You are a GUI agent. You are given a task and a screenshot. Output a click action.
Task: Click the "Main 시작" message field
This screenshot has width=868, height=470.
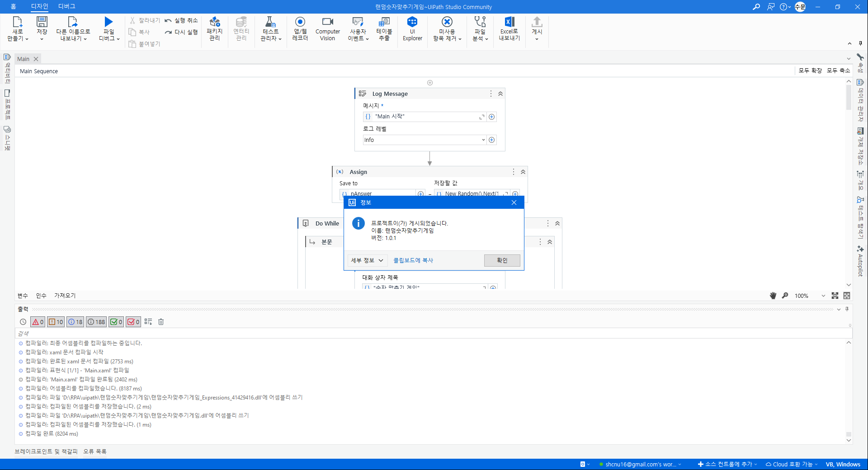coord(424,117)
